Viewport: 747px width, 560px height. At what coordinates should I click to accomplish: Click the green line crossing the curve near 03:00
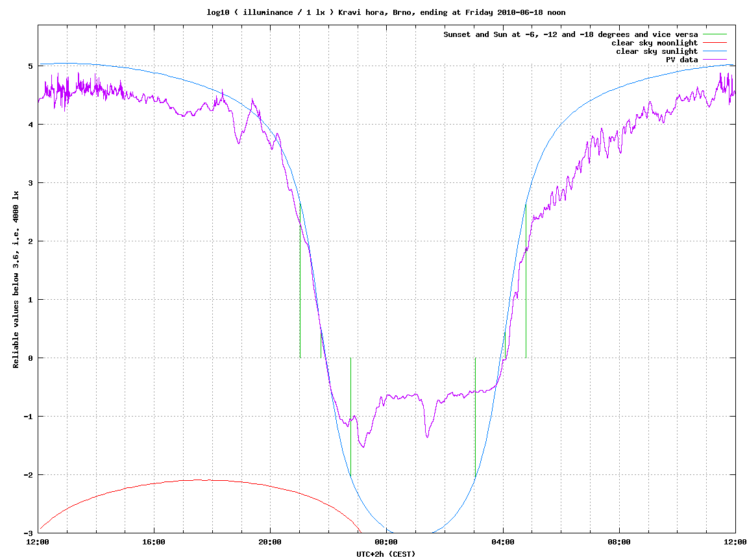pyautogui.click(x=476, y=418)
